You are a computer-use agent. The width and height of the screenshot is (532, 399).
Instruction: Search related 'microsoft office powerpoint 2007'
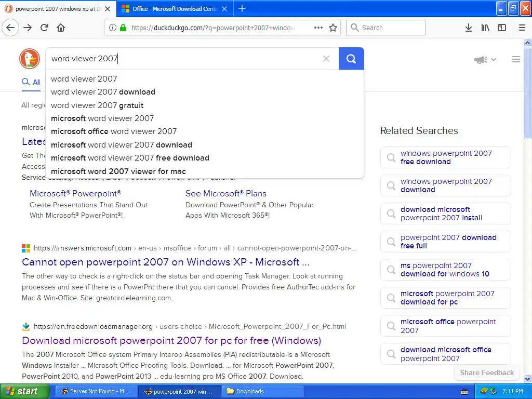click(x=445, y=326)
